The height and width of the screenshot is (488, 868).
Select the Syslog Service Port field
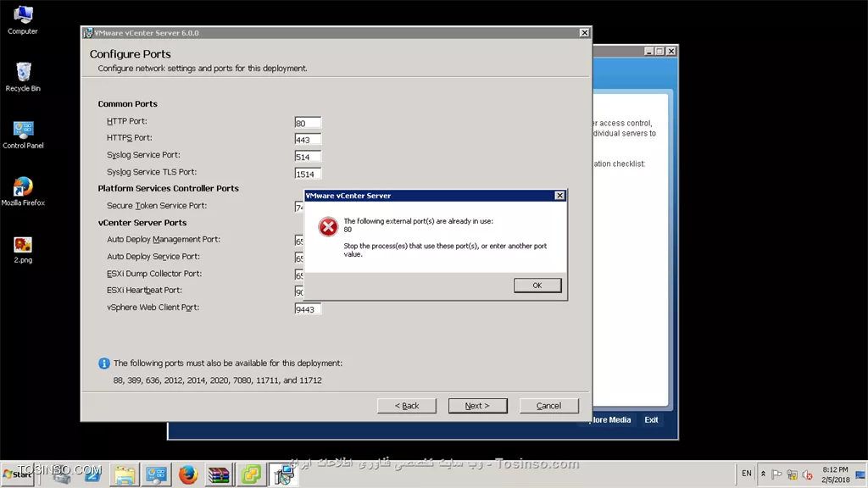click(308, 157)
